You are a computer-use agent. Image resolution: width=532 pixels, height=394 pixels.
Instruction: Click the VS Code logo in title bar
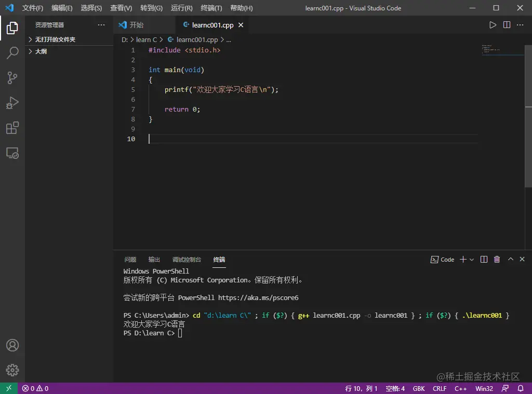[x=9, y=7]
